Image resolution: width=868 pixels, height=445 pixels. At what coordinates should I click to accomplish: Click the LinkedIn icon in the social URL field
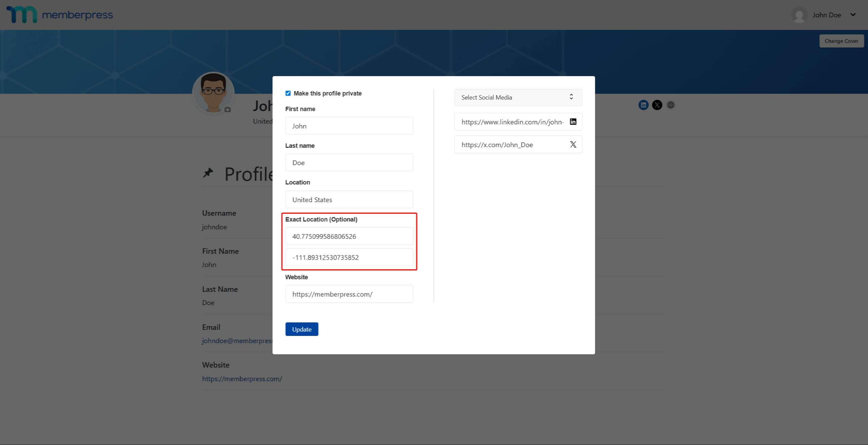[x=573, y=122]
